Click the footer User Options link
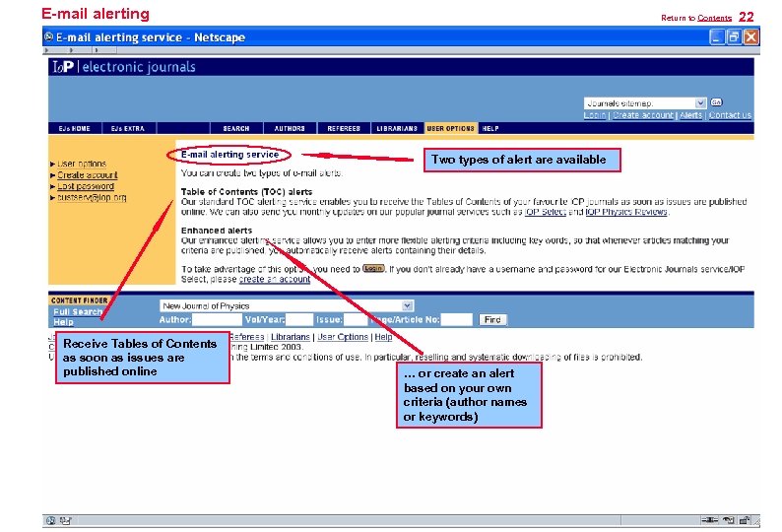Viewport: 782px width, 532px height. [x=343, y=337]
